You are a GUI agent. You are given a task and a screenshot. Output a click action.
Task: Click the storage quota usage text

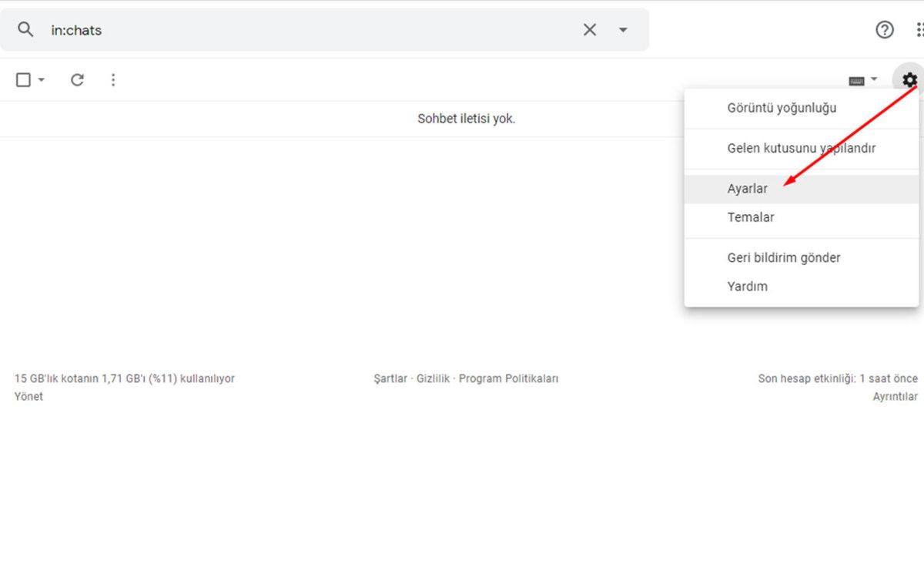tap(124, 378)
